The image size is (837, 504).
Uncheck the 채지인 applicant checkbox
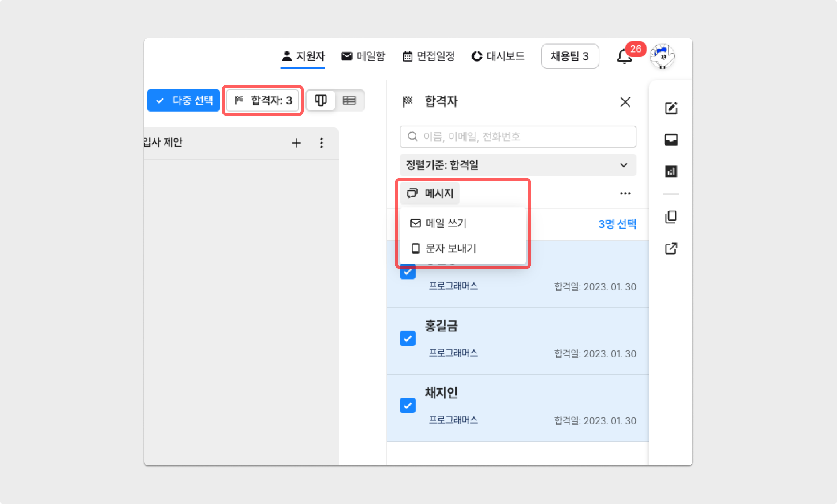tap(407, 406)
